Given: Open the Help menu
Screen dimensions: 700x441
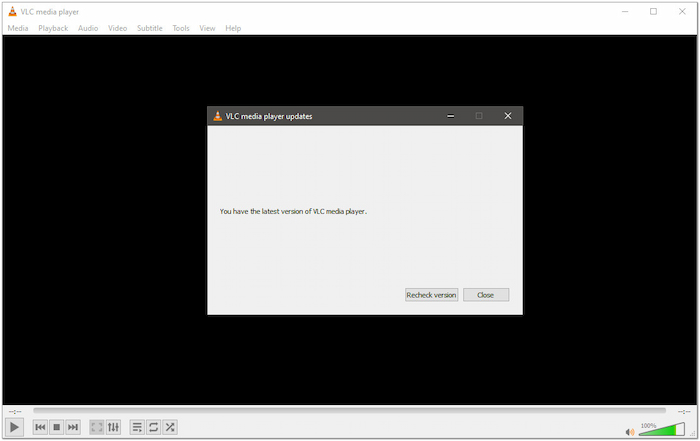Looking at the screenshot, I should click(x=233, y=28).
